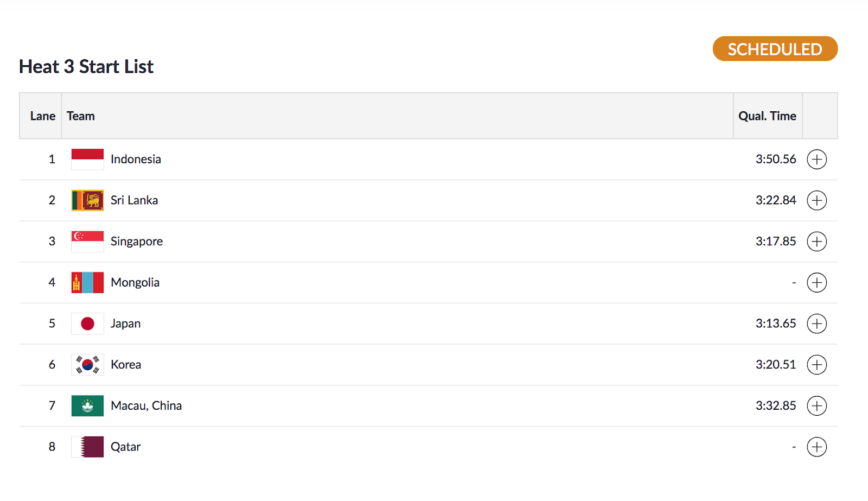Open Mongolia row plus icon
This screenshot has height=501, width=868.
816,282
